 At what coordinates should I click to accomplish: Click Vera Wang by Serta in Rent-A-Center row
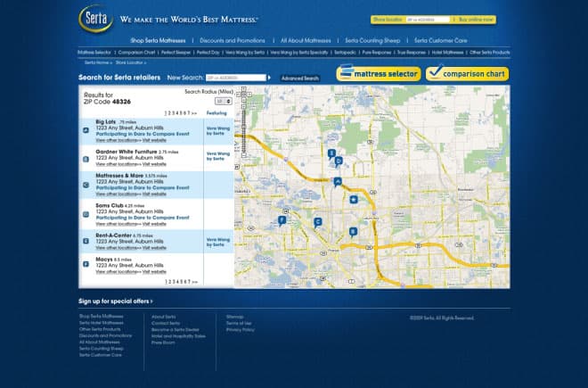[218, 242]
